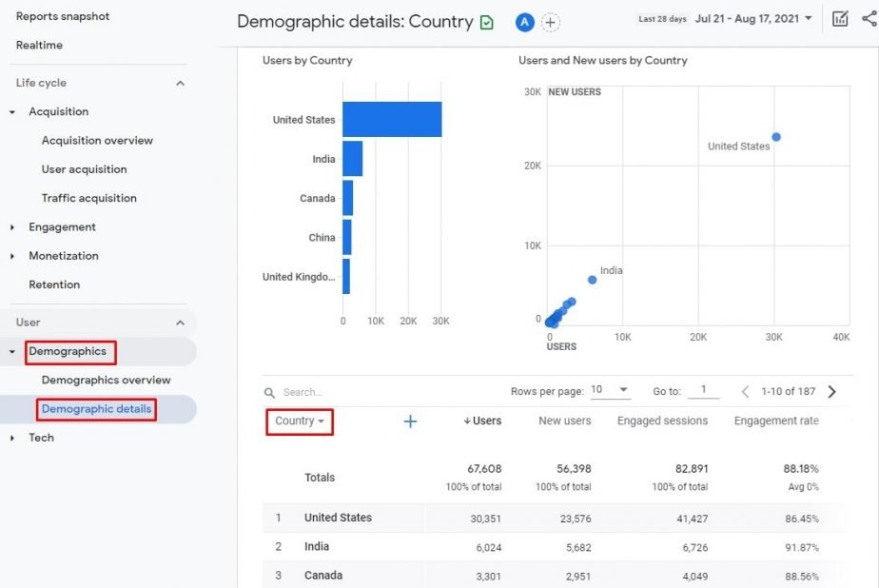Add a new comparison with the plus circle

click(x=548, y=20)
